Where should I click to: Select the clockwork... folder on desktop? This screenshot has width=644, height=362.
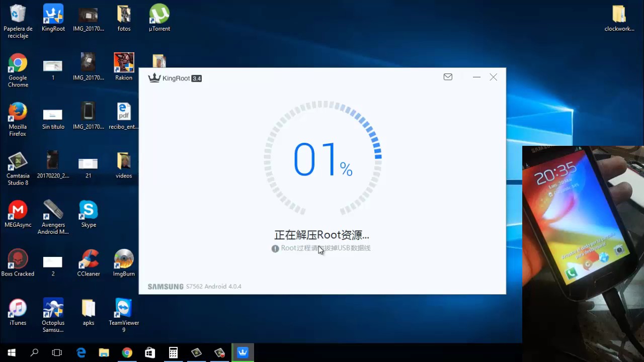[x=619, y=18]
